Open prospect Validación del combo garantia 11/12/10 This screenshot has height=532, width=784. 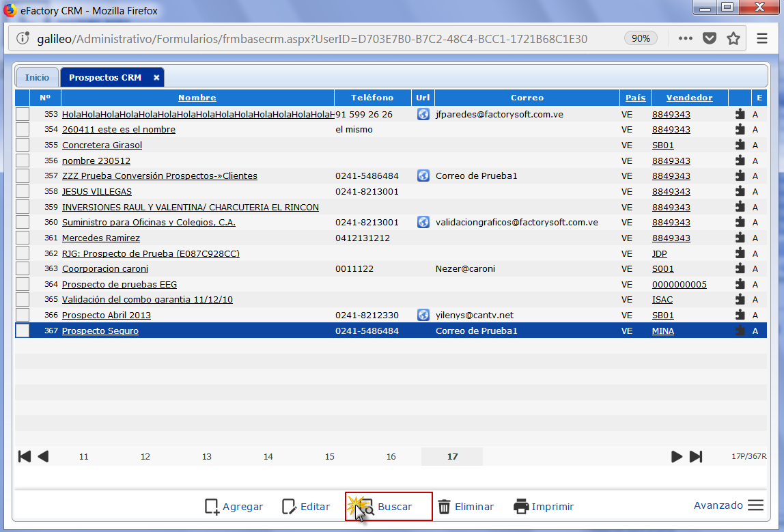(x=147, y=300)
